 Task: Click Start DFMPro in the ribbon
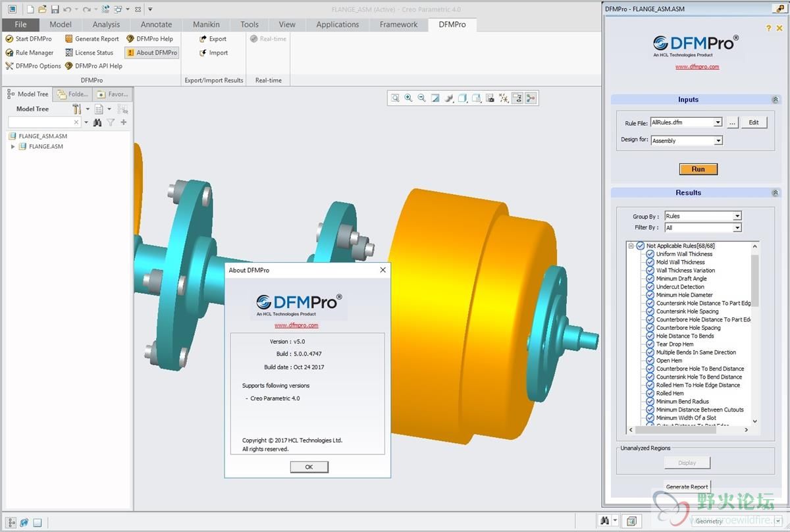[x=29, y=39]
